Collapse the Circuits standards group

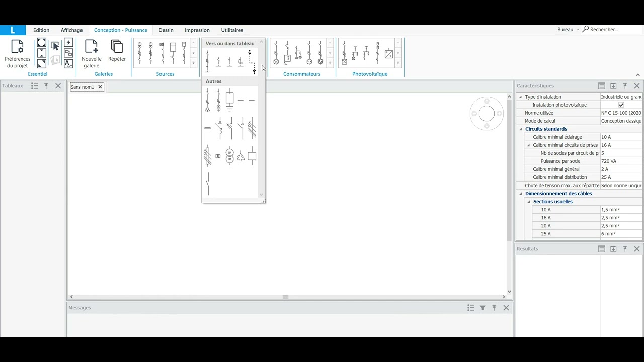(521, 129)
